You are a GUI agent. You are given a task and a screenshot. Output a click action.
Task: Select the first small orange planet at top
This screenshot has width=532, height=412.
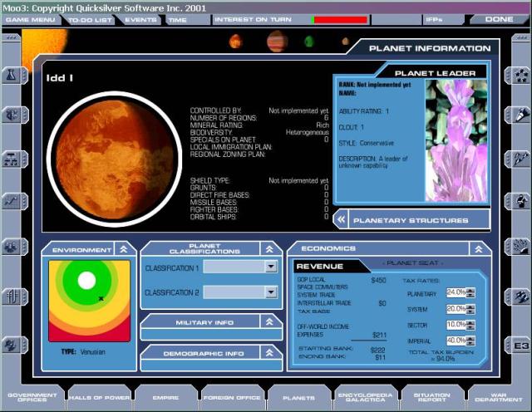(x=235, y=42)
